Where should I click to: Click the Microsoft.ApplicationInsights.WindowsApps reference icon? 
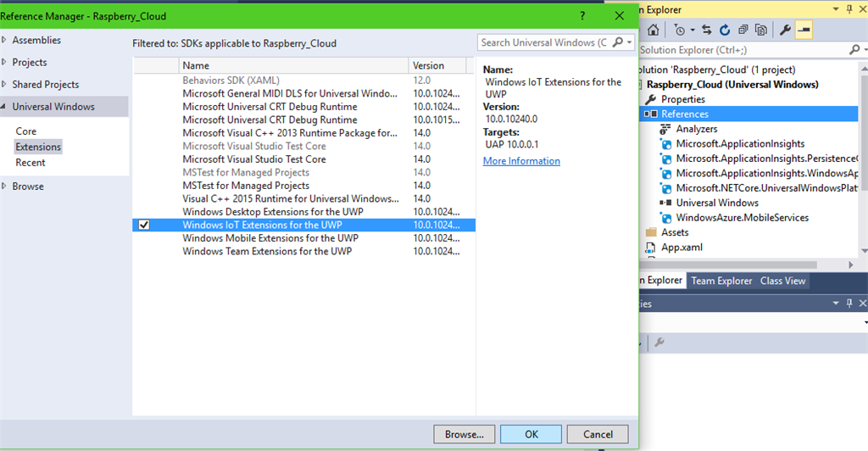(x=665, y=174)
